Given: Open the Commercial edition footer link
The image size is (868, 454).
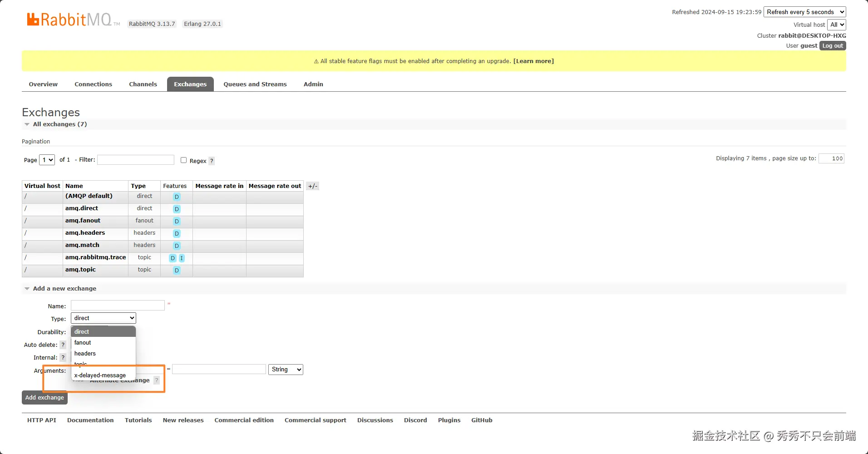Looking at the screenshot, I should pyautogui.click(x=244, y=420).
